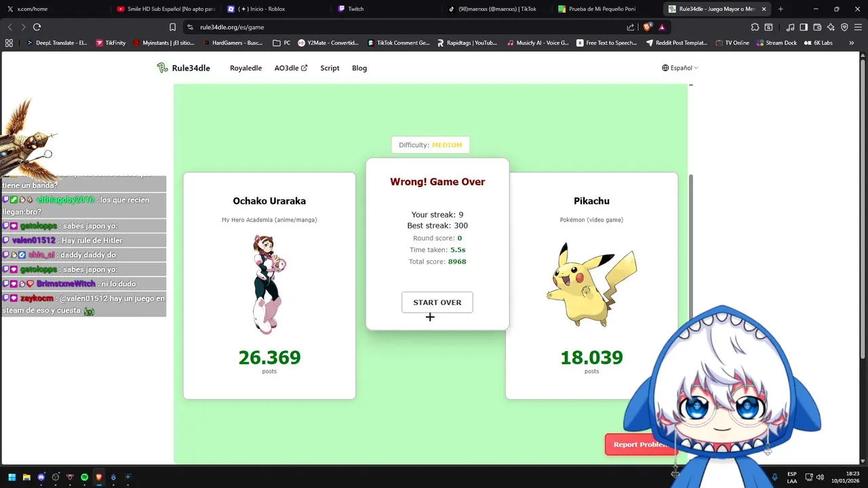Open Myinstants bookmark
Viewport: 868px width, 488px height.
(x=163, y=43)
